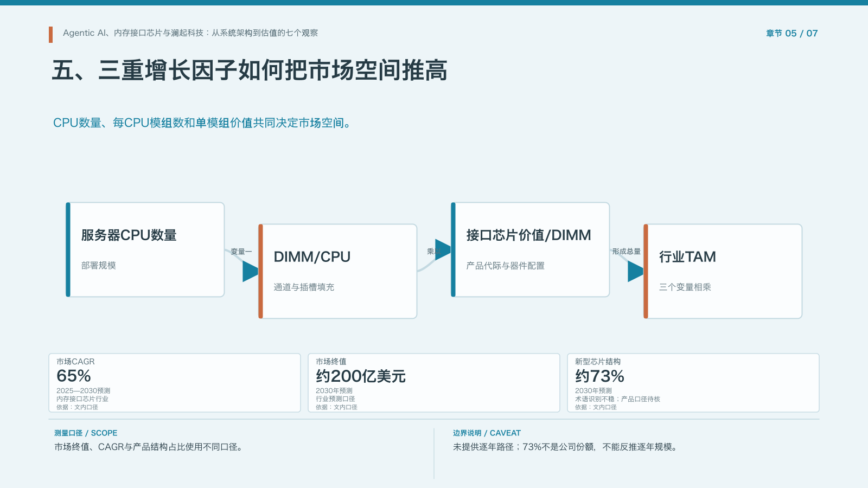This screenshot has height=488, width=868.
Task: Select the DIMM/CPU flow card
Action: 337,271
